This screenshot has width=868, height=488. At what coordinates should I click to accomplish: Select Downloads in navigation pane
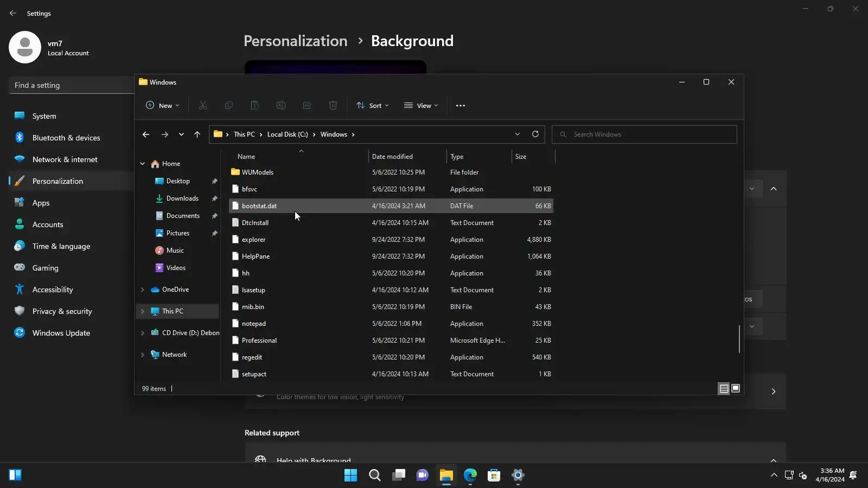182,198
